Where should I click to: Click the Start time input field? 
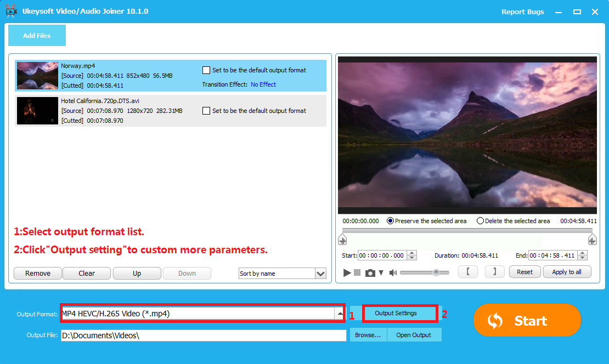pos(382,255)
